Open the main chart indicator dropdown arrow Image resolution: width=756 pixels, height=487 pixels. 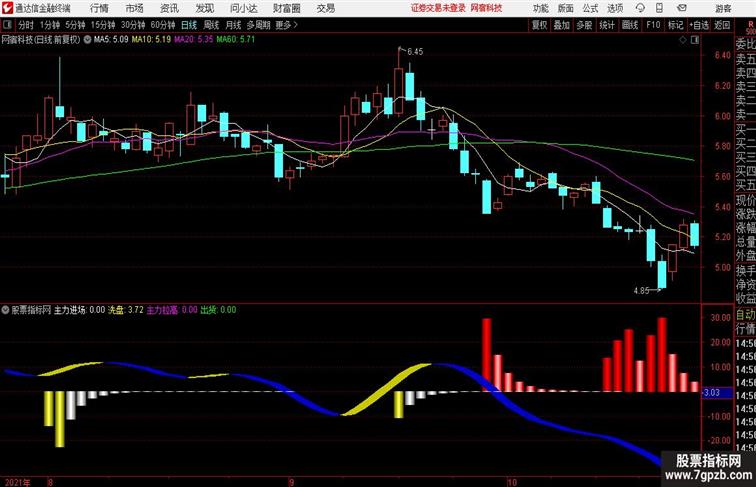tap(87, 40)
